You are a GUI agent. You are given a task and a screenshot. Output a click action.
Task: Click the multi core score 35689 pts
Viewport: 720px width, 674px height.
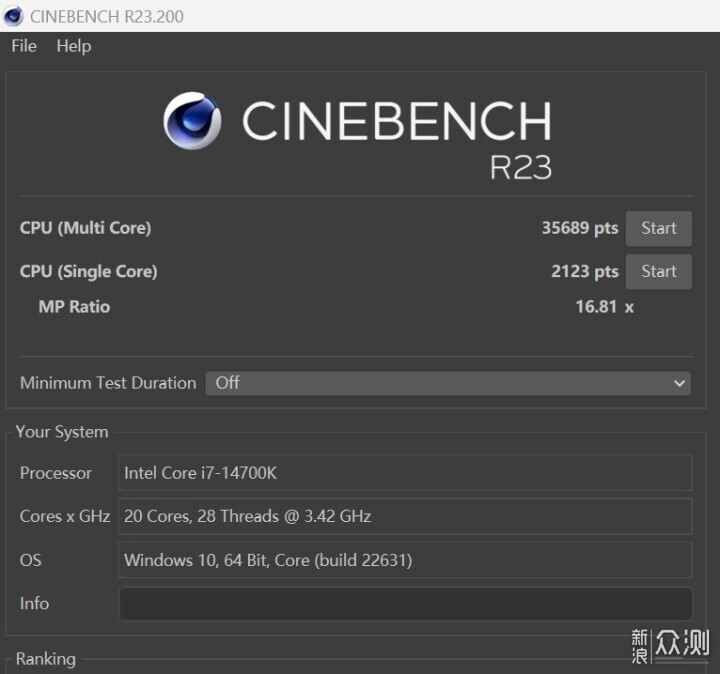[x=580, y=228]
